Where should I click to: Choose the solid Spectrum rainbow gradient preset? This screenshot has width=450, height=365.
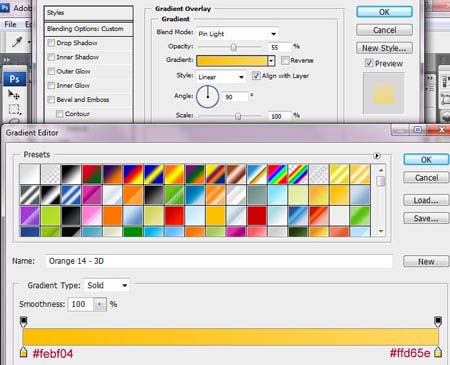coord(278,174)
